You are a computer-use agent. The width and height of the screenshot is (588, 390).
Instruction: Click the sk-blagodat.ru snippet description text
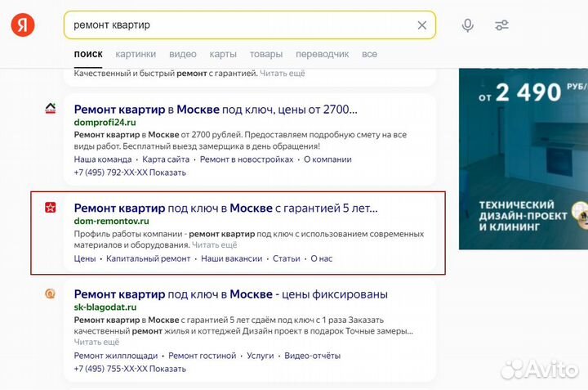pos(243,325)
